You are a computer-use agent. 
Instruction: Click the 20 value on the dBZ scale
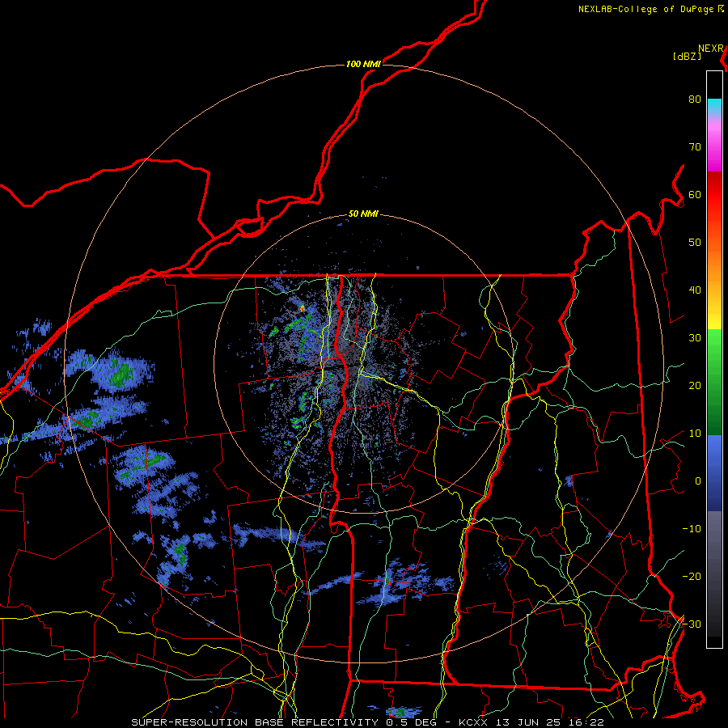tap(695, 386)
